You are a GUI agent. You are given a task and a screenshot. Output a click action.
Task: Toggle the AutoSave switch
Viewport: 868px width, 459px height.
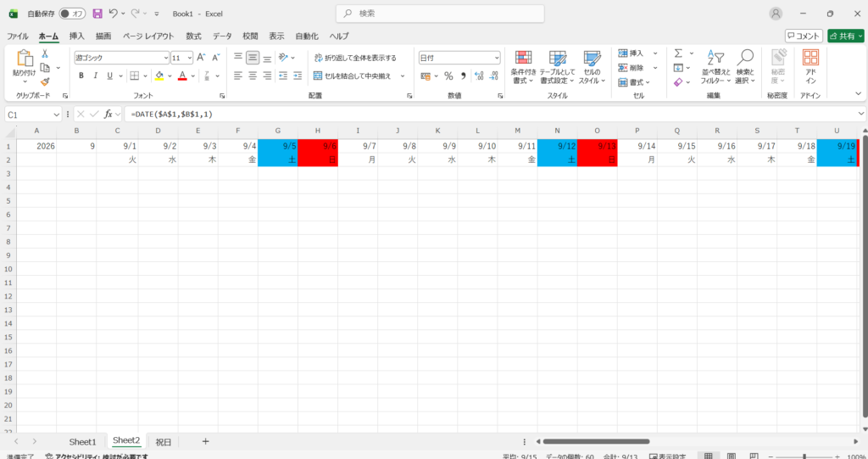72,14
